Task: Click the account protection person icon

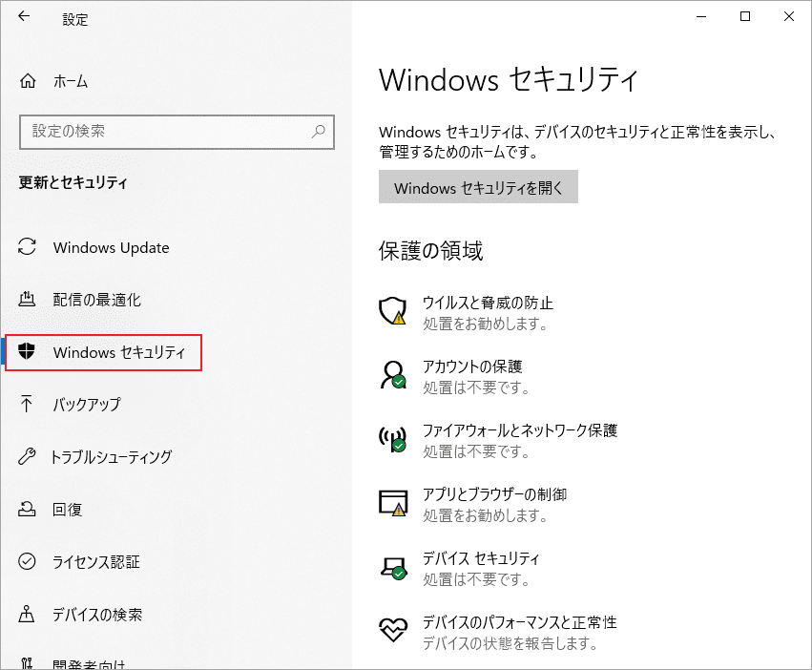Action: click(393, 375)
